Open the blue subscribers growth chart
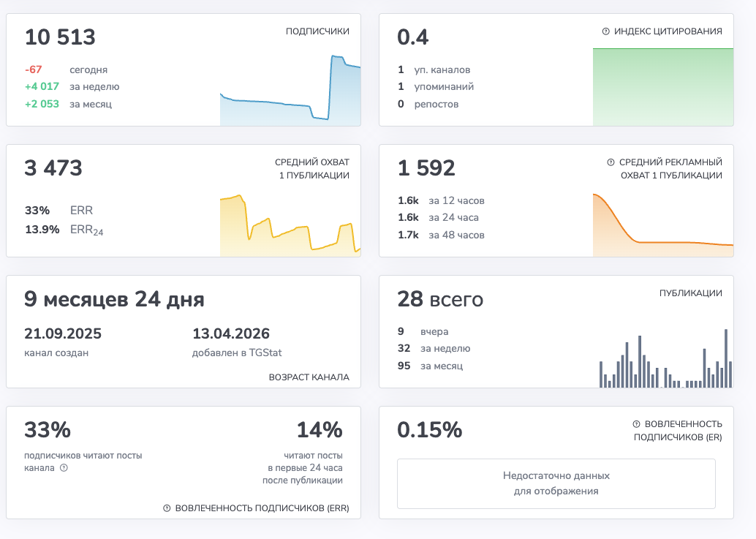This screenshot has width=756, height=539. (290, 90)
